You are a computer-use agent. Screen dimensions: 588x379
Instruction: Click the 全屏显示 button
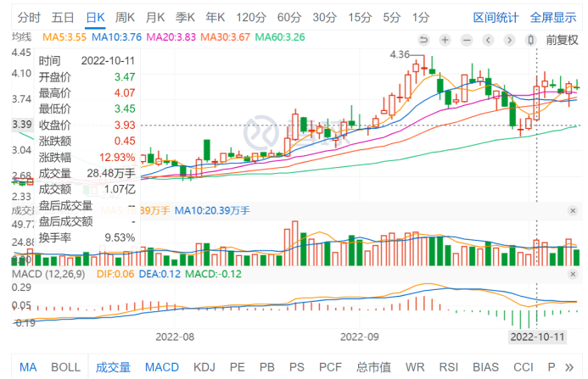click(553, 16)
